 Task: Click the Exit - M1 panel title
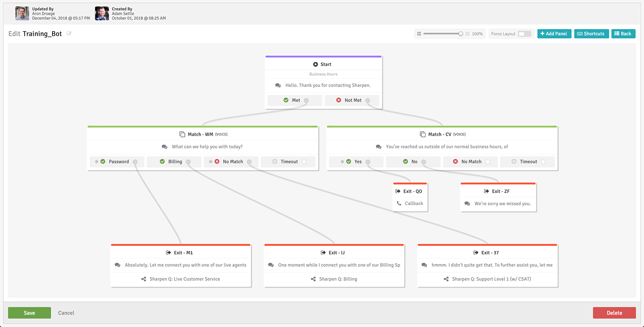(x=183, y=253)
